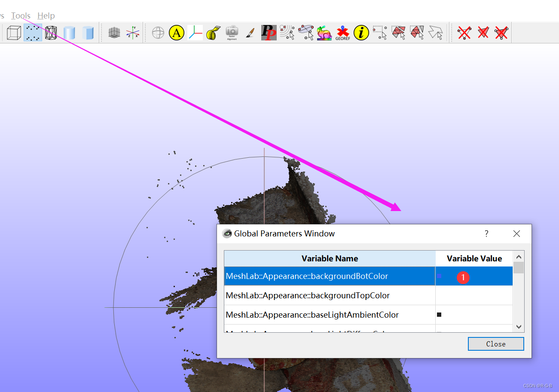
Task: Open the PickPoints tool
Action: click(x=269, y=33)
